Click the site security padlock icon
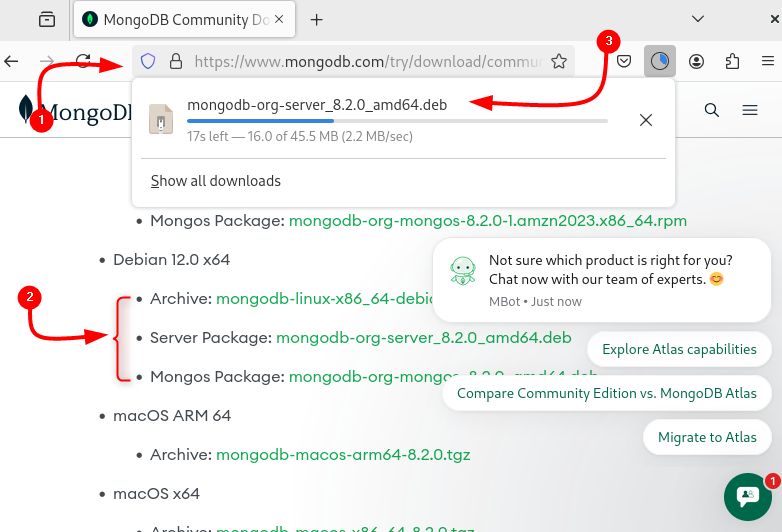This screenshot has height=532, width=782. point(176,61)
